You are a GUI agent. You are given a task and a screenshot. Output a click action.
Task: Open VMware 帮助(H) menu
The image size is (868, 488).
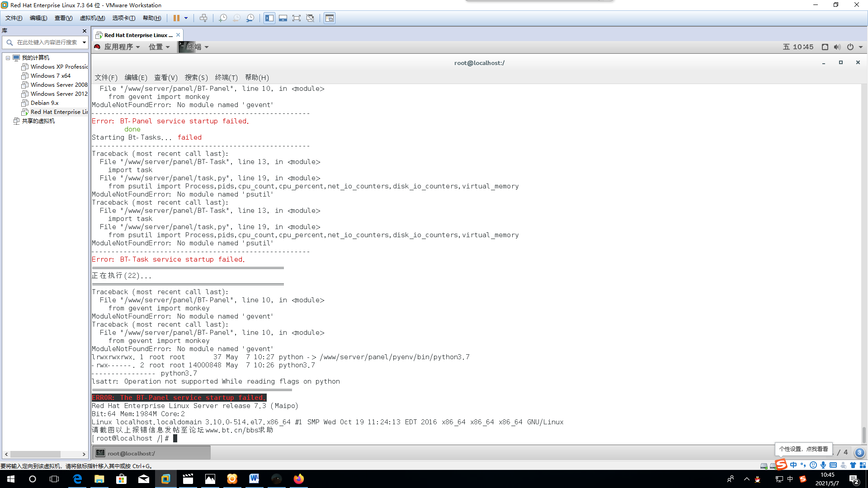(x=152, y=18)
